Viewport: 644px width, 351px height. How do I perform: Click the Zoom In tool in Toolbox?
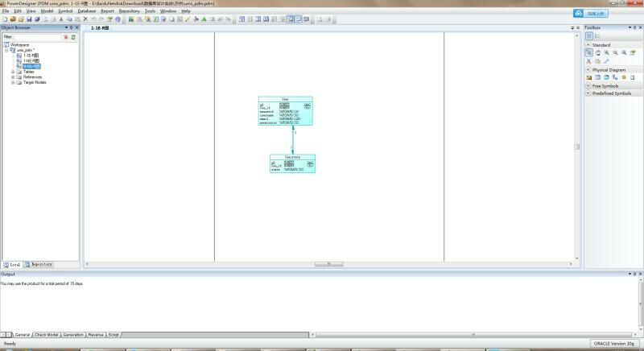coord(607,52)
